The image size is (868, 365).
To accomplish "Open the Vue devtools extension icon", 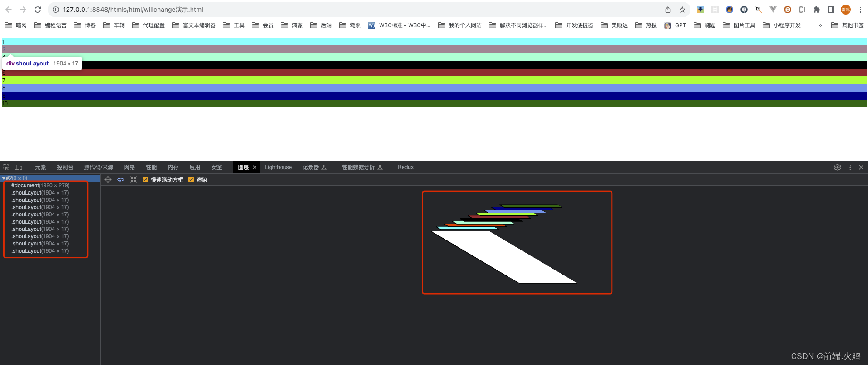I will click(773, 10).
